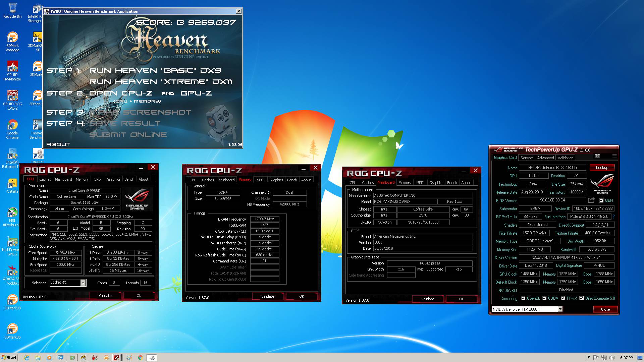This screenshot has width=644, height=362.
Task: Toggle CUDA checkbox in GPU-Z
Action: pos(544,298)
